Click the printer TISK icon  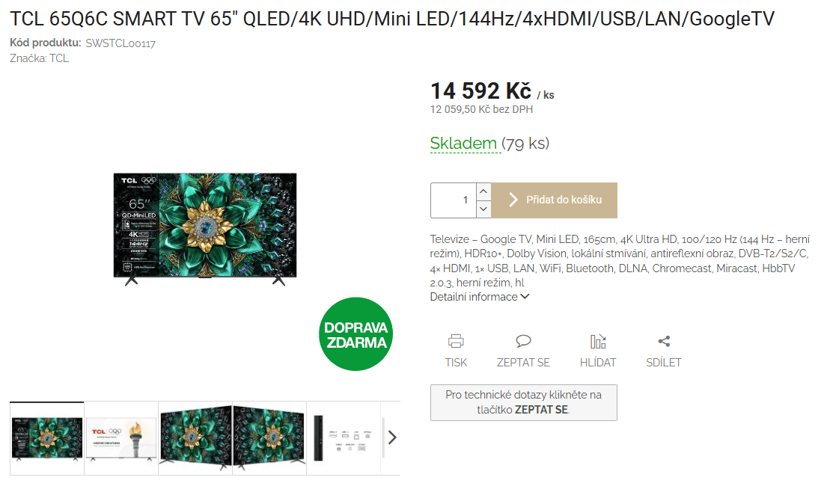456,341
